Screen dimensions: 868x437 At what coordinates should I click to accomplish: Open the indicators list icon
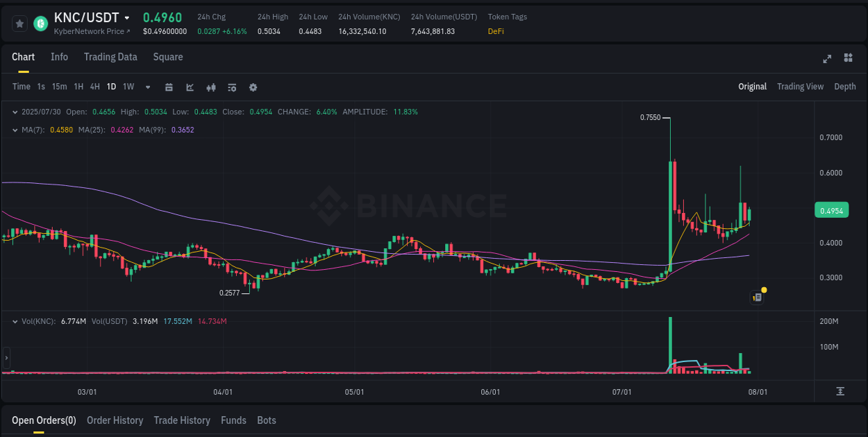pyautogui.click(x=231, y=87)
